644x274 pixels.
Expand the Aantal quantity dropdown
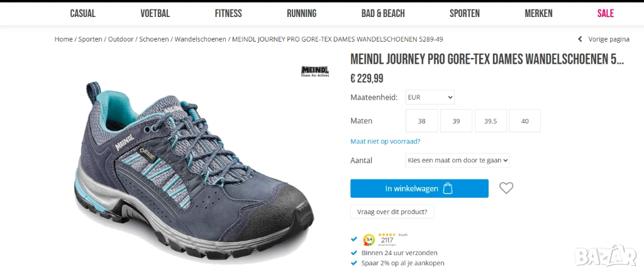click(x=457, y=160)
